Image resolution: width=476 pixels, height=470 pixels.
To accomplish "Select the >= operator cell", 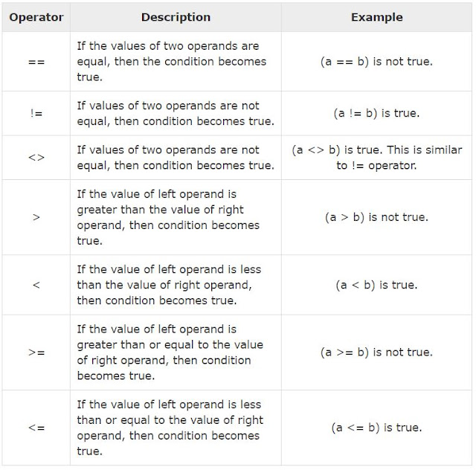I will tap(36, 352).
